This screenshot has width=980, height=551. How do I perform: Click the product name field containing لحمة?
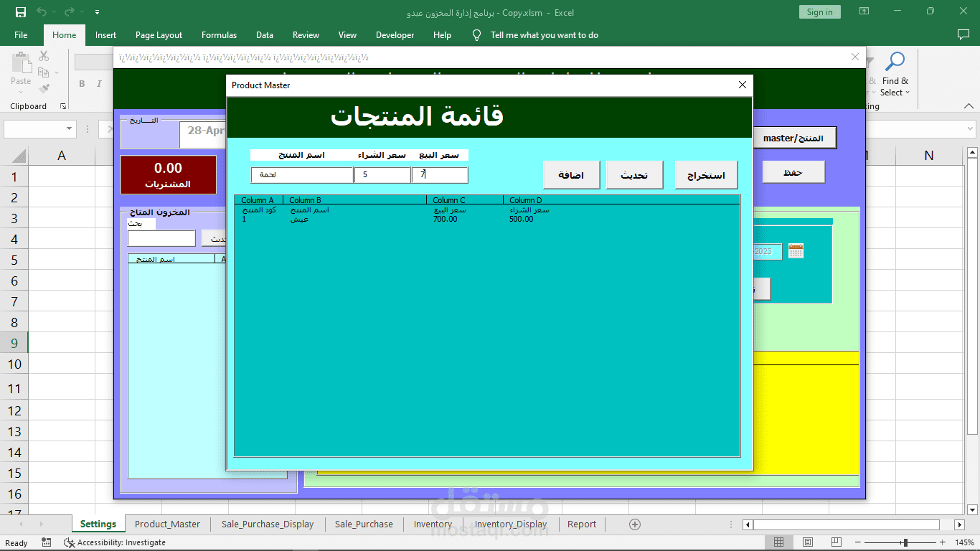pyautogui.click(x=302, y=175)
